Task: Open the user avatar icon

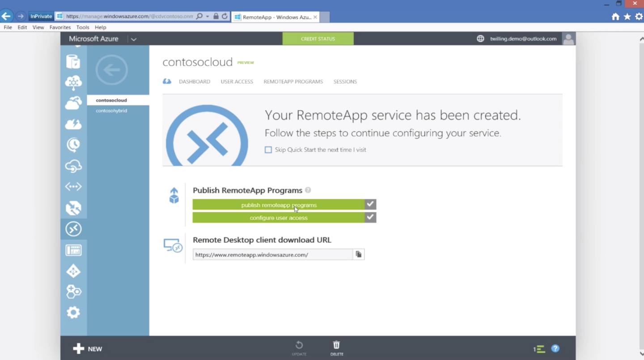Action: (568, 38)
